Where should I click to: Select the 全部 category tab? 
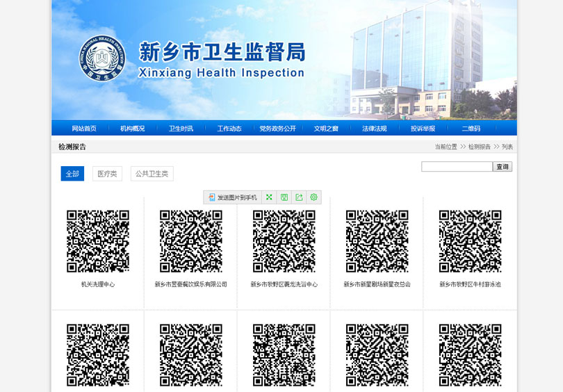(x=72, y=174)
